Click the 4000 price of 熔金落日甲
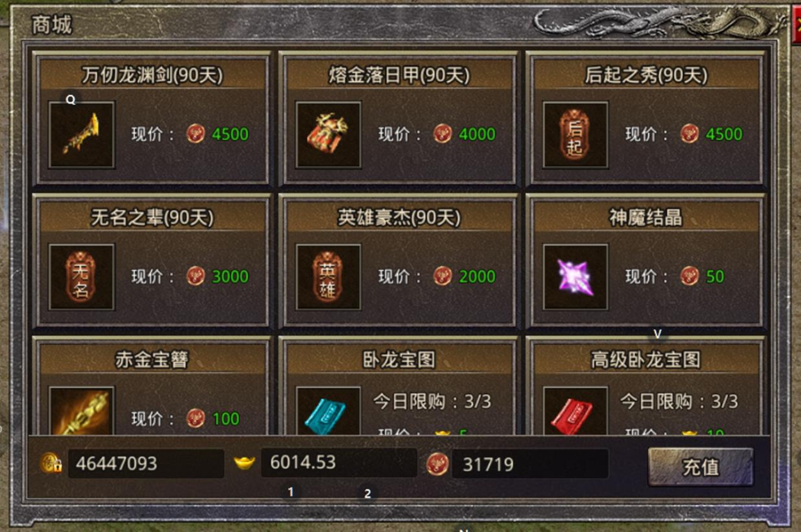This screenshot has width=801, height=532. pyautogui.click(x=477, y=134)
